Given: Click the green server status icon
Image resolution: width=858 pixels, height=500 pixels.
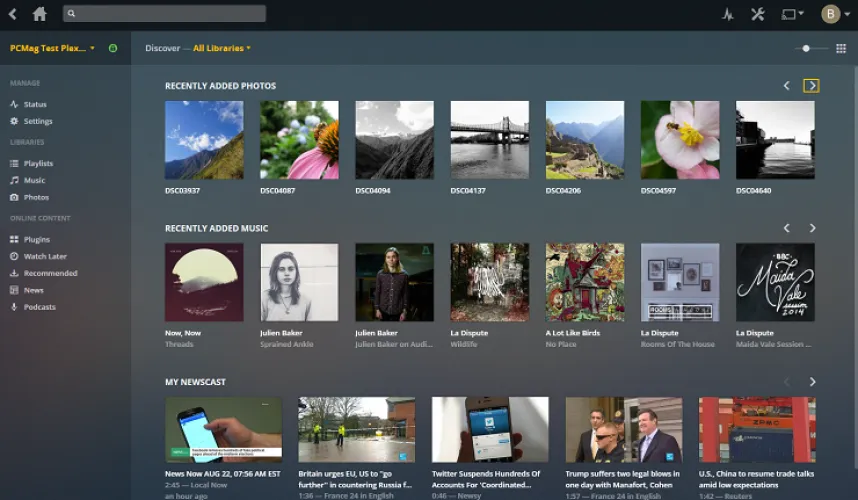Looking at the screenshot, I should (x=112, y=48).
